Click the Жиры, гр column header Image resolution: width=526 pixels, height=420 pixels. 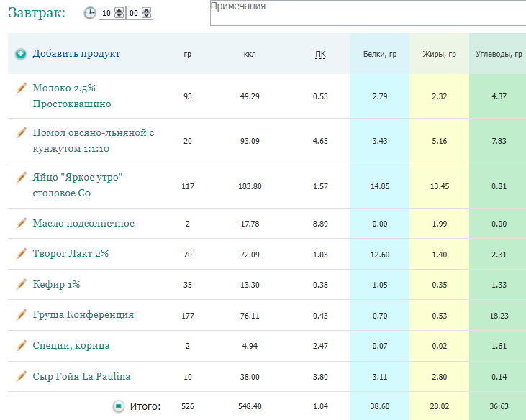(439, 55)
